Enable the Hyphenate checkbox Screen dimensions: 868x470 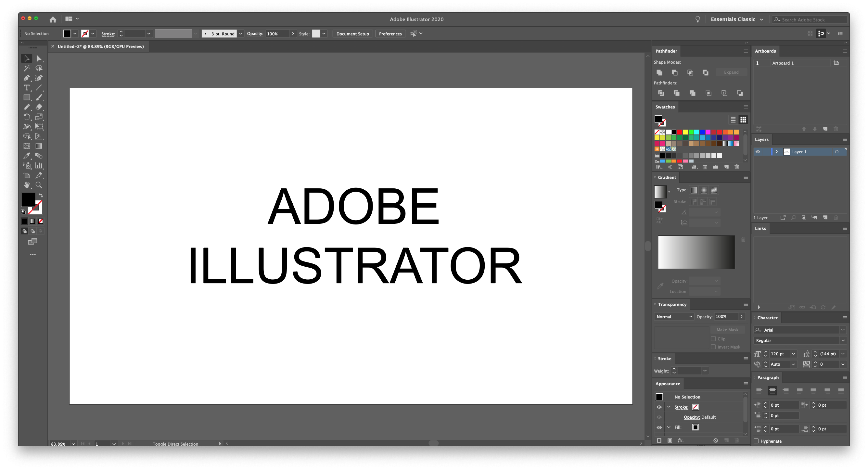757,441
